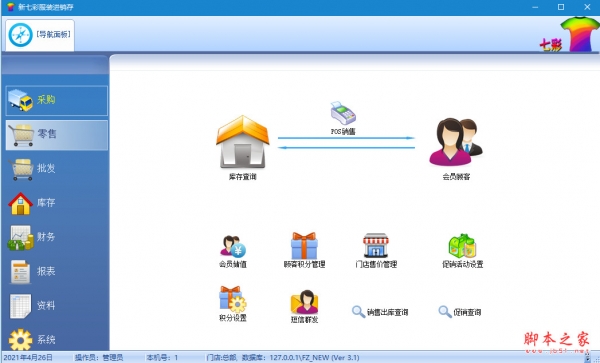Screen dimensions: 600x363
Task: Click the compass navigation icon
Action: click(21, 35)
